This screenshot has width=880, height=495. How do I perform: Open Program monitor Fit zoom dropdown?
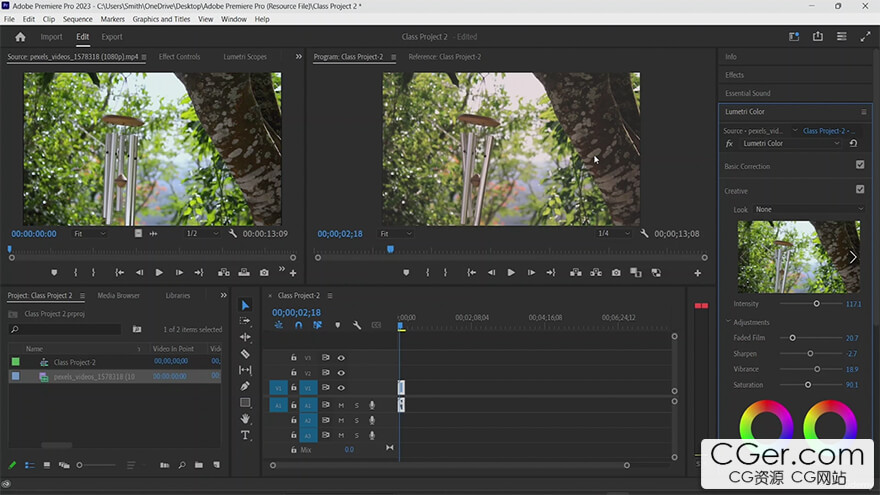[396, 233]
